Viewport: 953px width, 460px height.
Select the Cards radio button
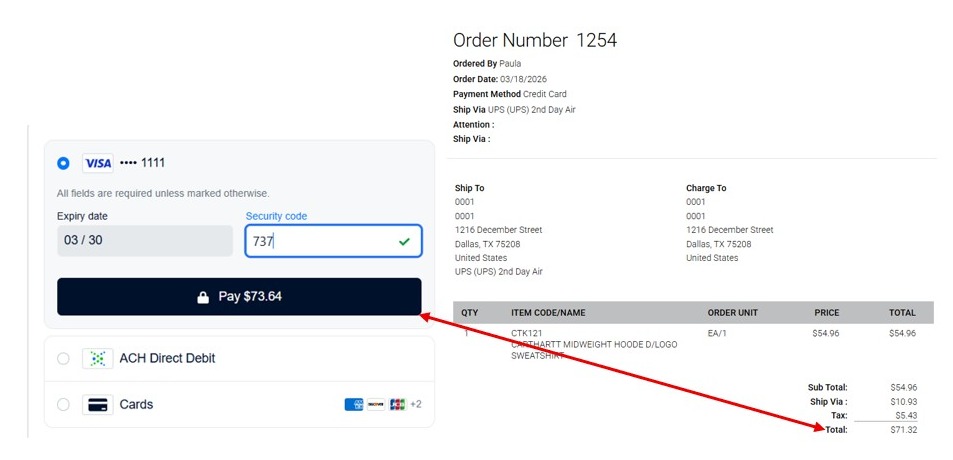63,405
